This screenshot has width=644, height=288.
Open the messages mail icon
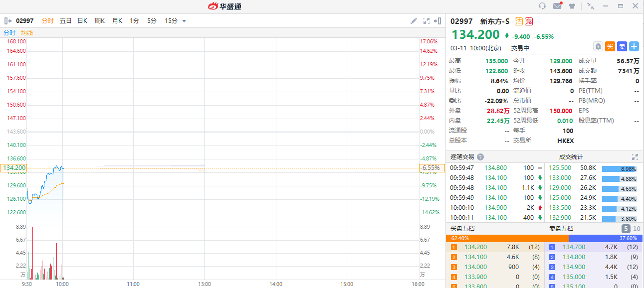coord(557,6)
